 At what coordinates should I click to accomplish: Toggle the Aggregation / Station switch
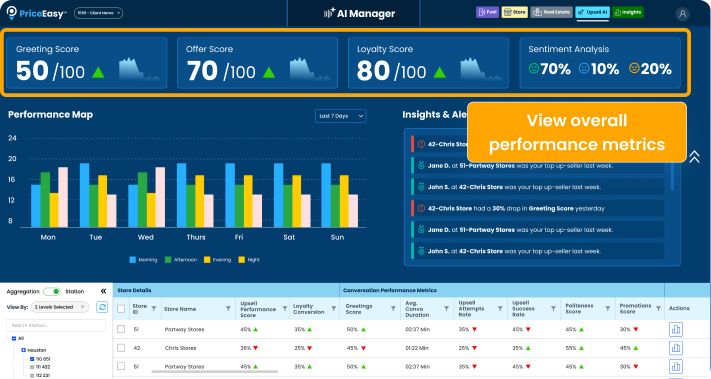point(52,292)
